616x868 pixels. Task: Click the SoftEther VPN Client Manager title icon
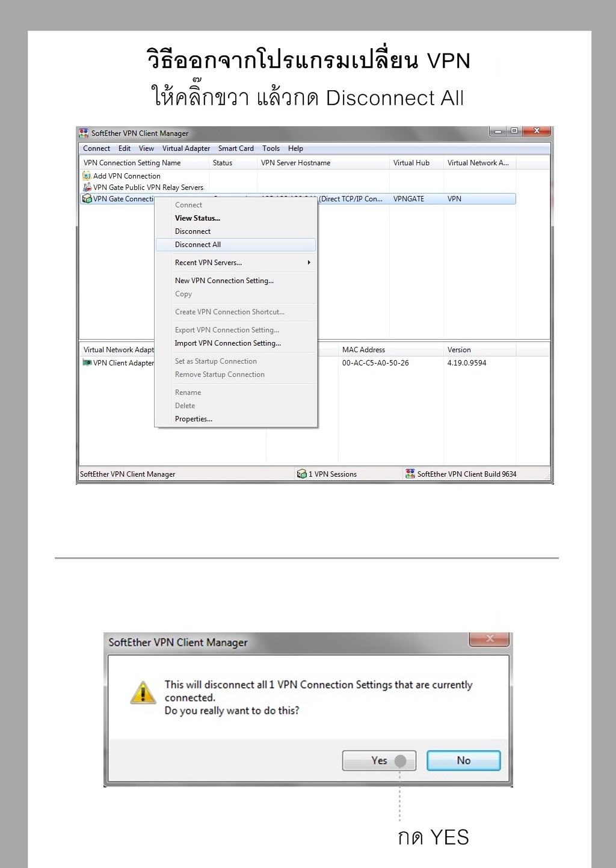point(84,133)
